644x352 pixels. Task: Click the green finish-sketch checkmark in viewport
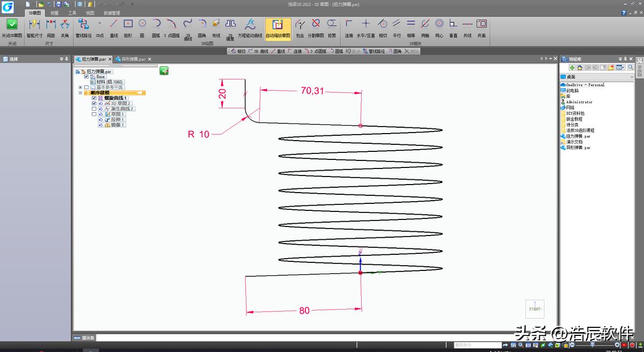pyautogui.click(x=164, y=70)
